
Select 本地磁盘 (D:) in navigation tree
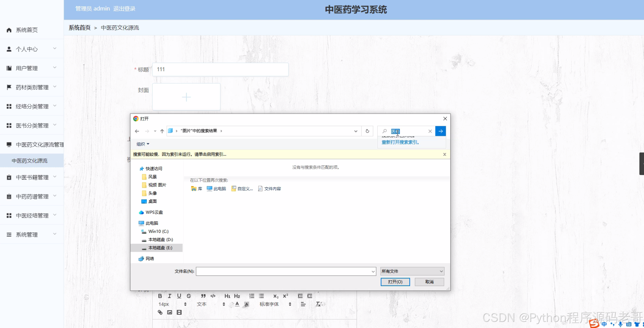[x=160, y=239]
